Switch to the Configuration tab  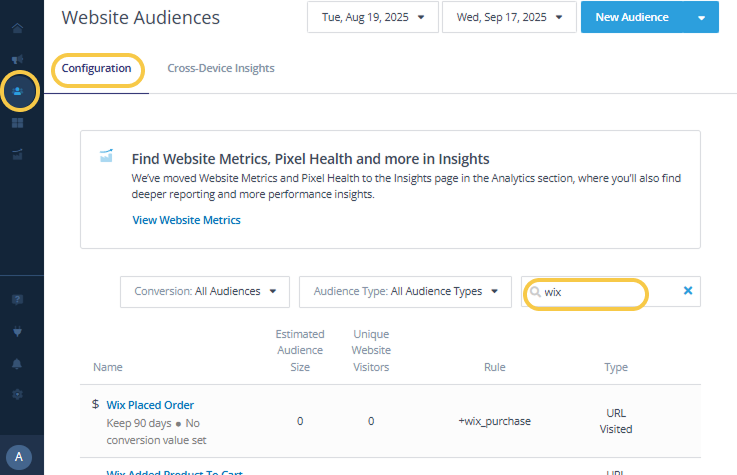[96, 69]
